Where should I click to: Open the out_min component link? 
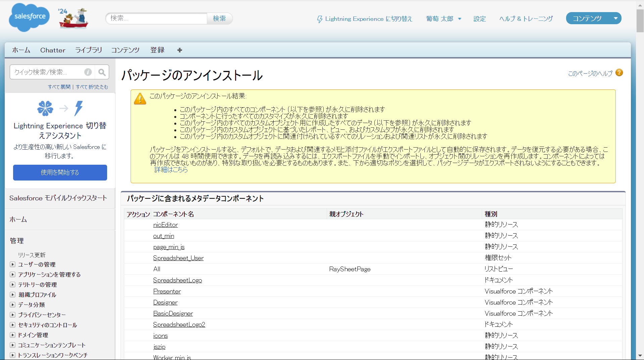(164, 236)
